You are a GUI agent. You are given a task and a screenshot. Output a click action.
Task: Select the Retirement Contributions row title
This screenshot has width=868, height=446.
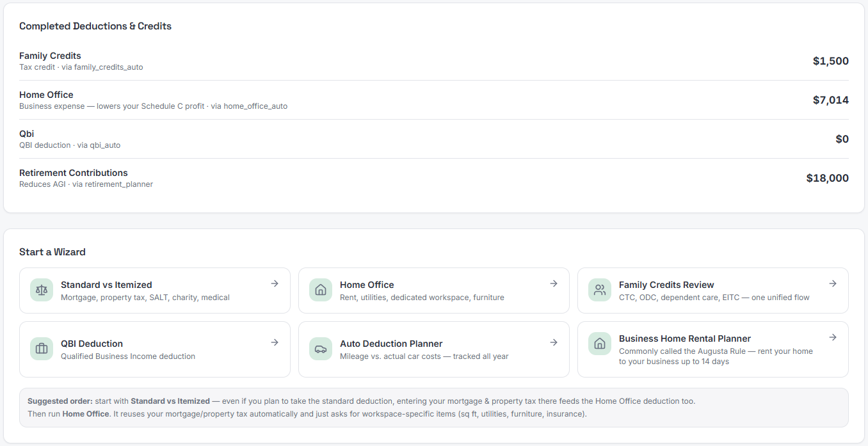[x=74, y=173]
